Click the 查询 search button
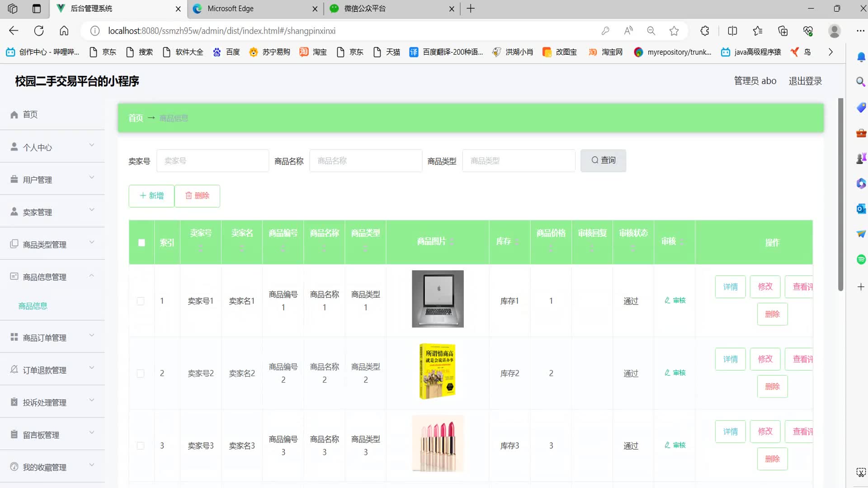 tap(603, 160)
